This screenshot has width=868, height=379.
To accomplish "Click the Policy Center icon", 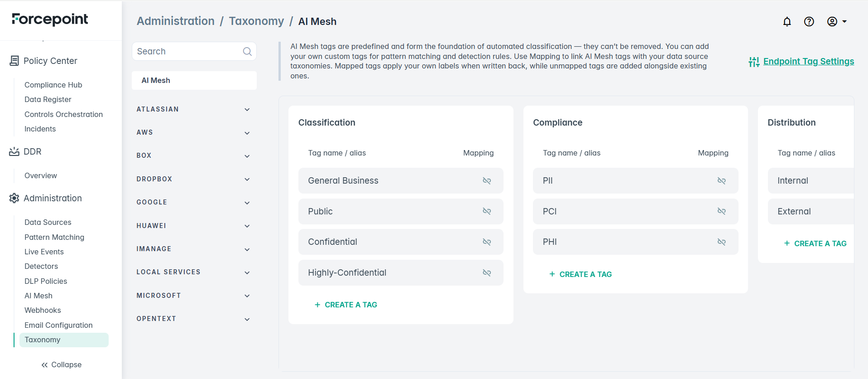I will 14,61.
